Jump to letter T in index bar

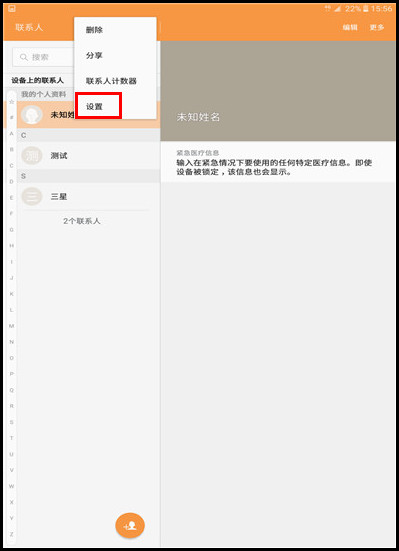click(x=12, y=438)
